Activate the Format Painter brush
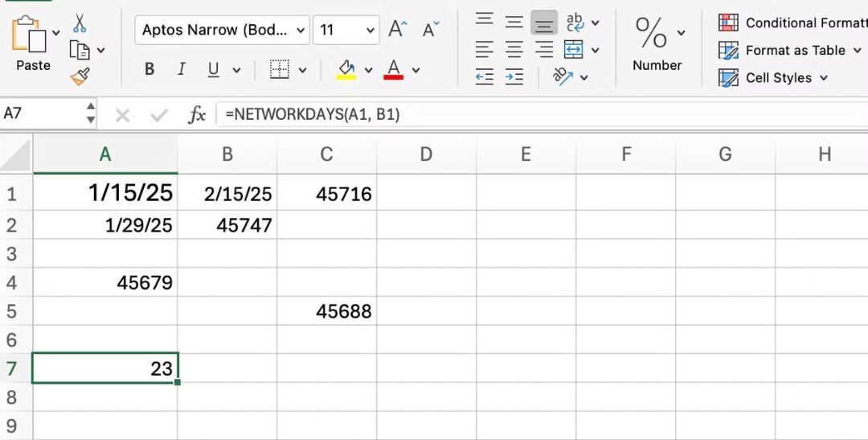The width and height of the screenshot is (868, 440). tap(80, 76)
